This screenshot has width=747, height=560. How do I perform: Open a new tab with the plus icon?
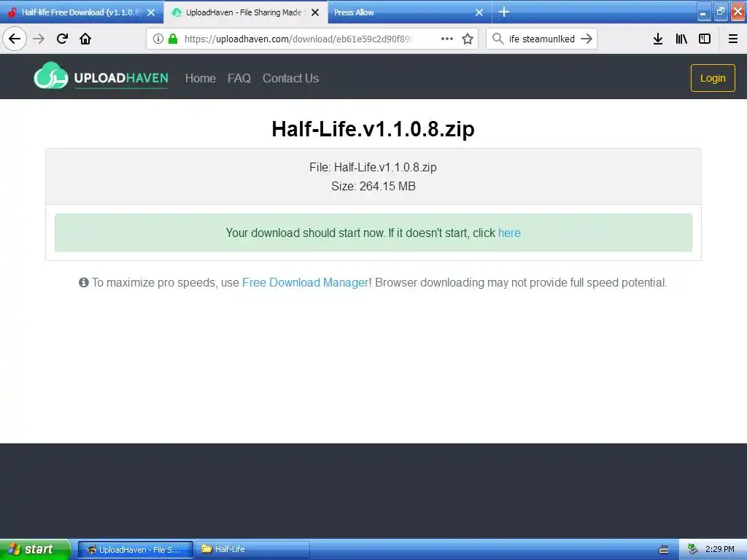coord(504,12)
